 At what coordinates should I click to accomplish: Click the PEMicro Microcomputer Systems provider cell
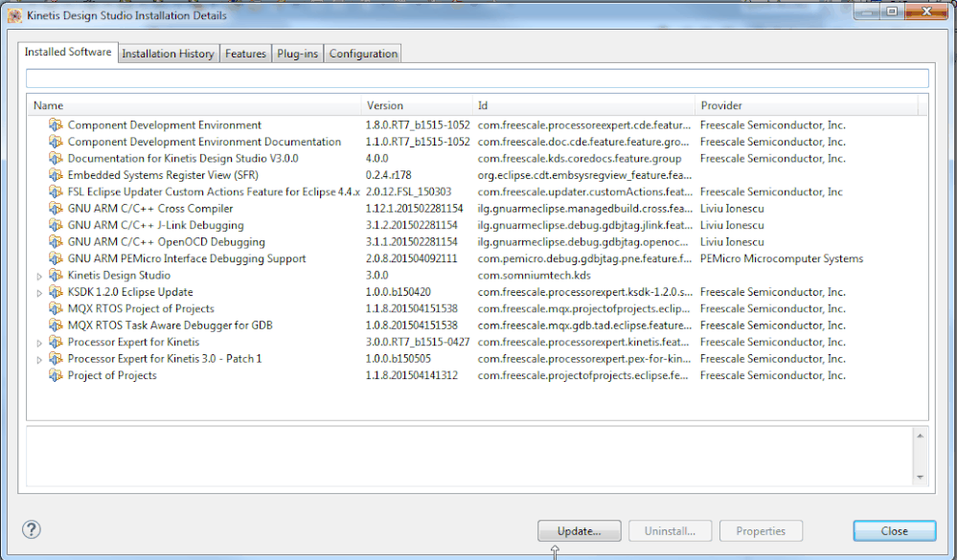[x=782, y=258]
